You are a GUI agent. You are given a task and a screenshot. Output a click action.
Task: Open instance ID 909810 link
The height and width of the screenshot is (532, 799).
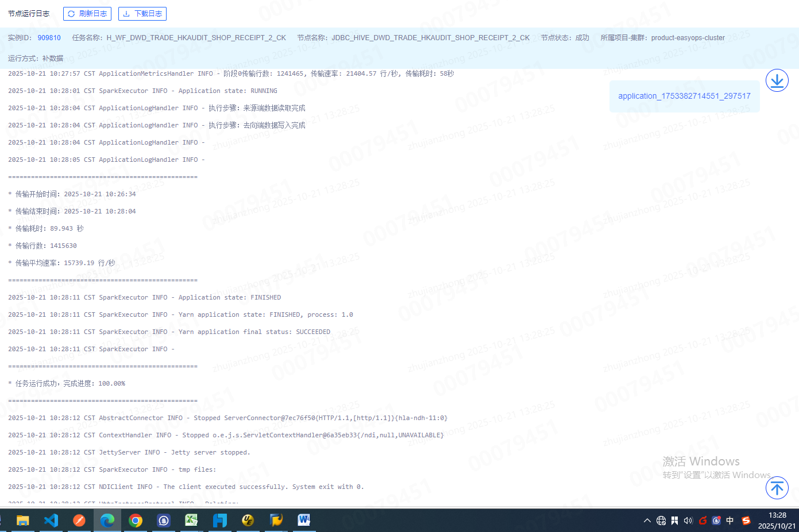(49, 38)
